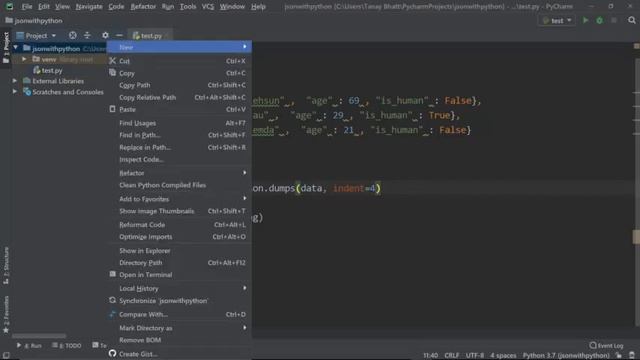
Task: Click the UTF-8 encoding status entry
Action: tap(474, 356)
